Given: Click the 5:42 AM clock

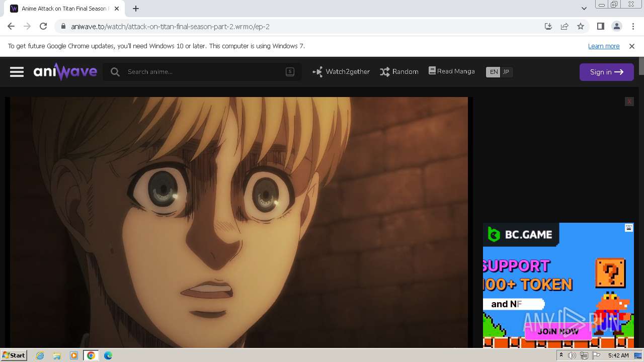Looking at the screenshot, I should click(x=618, y=355).
